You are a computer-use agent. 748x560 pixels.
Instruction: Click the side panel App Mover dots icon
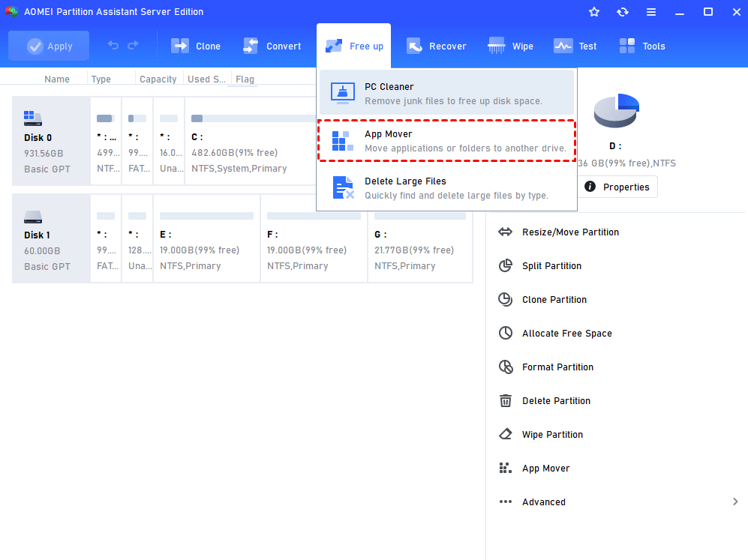505,468
